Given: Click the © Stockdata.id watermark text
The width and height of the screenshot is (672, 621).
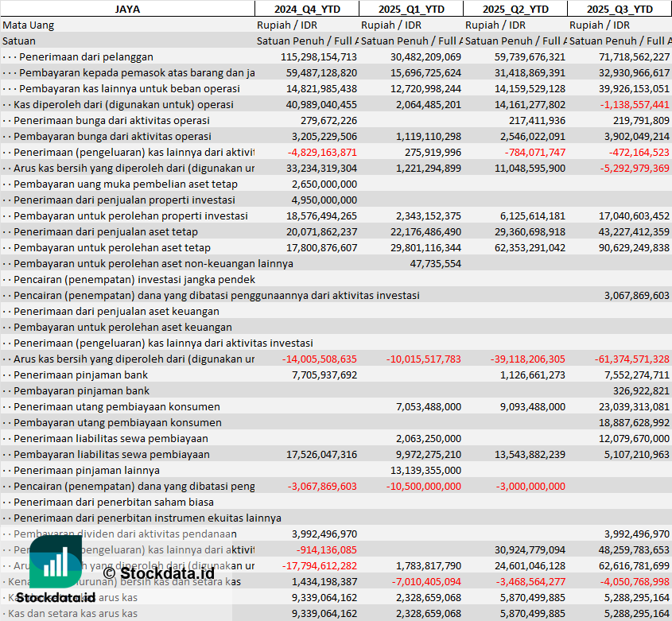Looking at the screenshot, I should click(x=158, y=572).
